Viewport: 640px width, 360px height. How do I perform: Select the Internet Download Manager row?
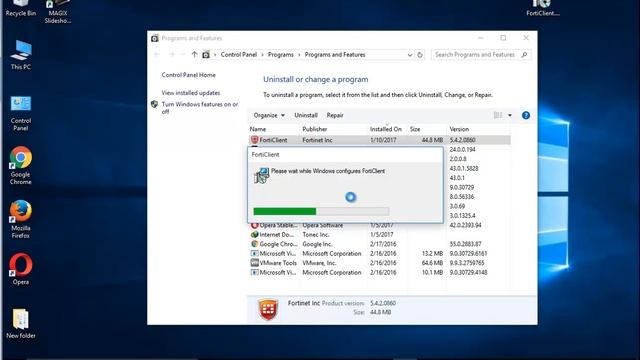(x=380, y=235)
